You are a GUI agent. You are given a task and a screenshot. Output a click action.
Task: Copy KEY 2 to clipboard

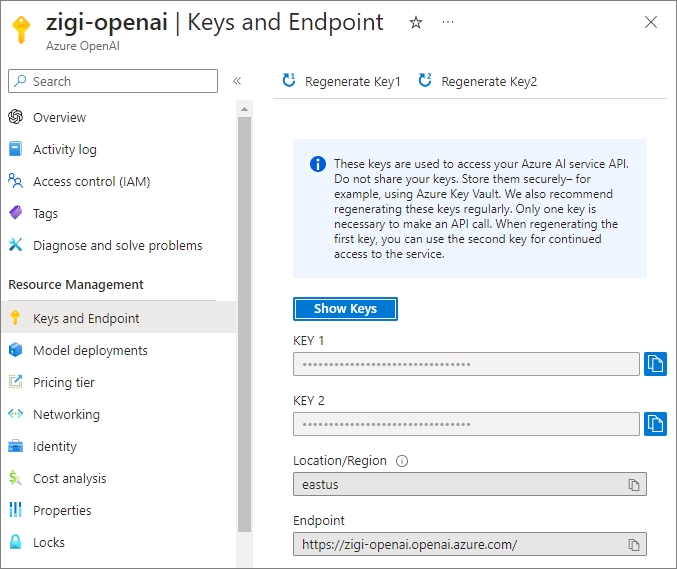[655, 424]
